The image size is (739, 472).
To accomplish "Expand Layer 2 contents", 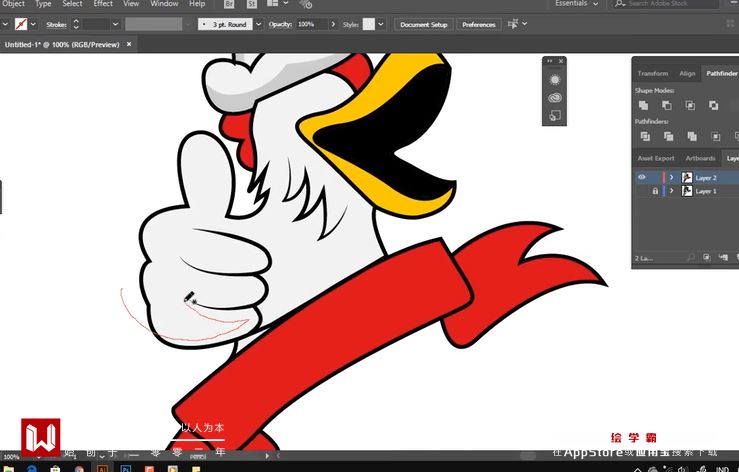I will 672,177.
